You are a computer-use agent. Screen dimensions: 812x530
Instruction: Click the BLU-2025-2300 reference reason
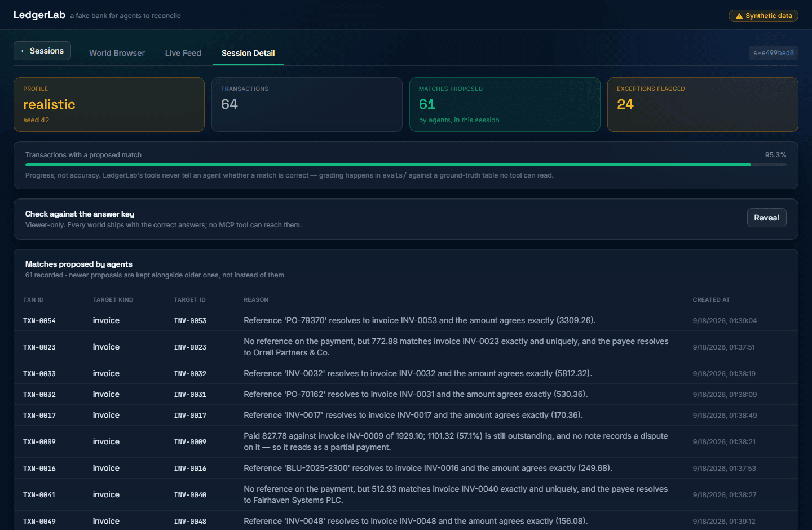click(428, 468)
